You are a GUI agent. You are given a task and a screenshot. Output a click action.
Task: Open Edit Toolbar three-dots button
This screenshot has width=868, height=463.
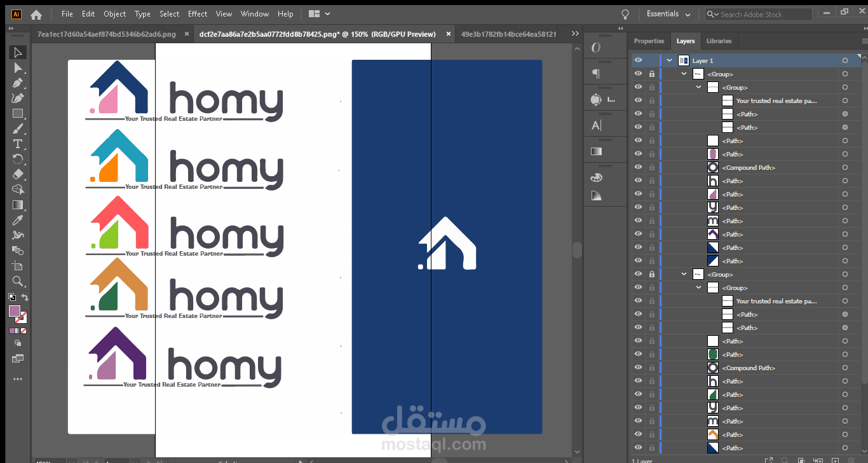tap(18, 379)
